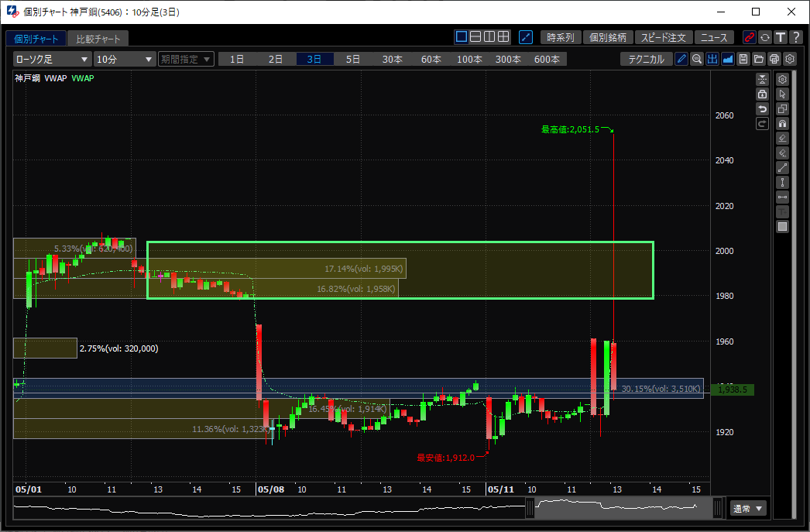The width and height of the screenshot is (810, 532).
Task: Open the 通常 mode dropdown
Action: click(747, 509)
